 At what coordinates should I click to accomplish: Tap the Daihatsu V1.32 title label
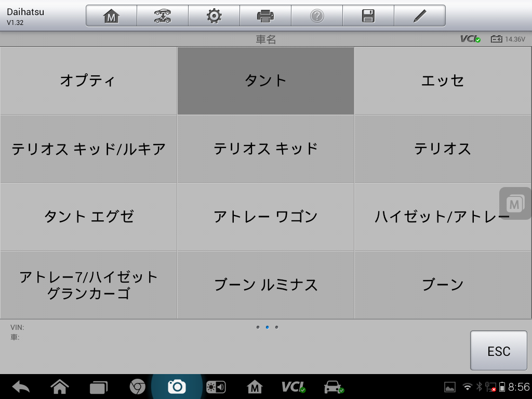[25, 16]
